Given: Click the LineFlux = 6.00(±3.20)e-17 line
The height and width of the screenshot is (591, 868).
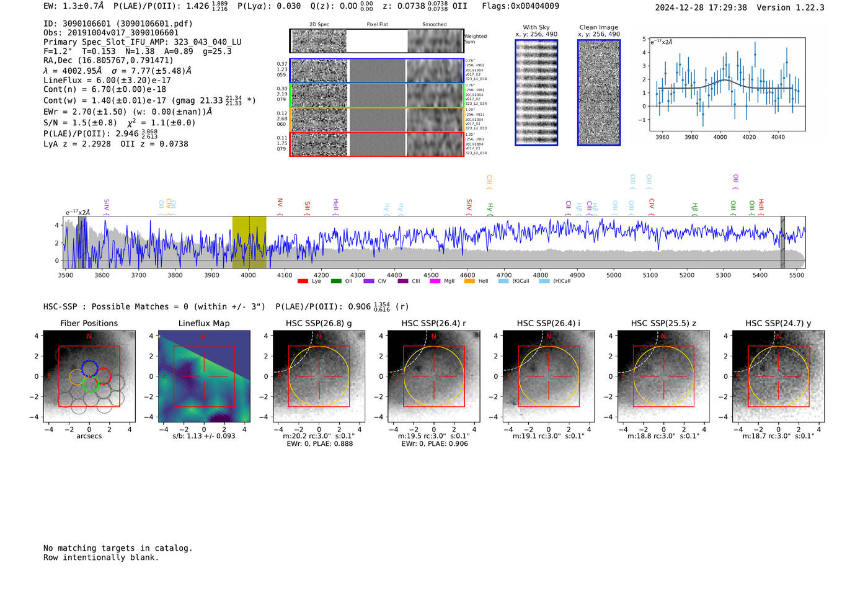Looking at the screenshot, I should click(x=107, y=80).
